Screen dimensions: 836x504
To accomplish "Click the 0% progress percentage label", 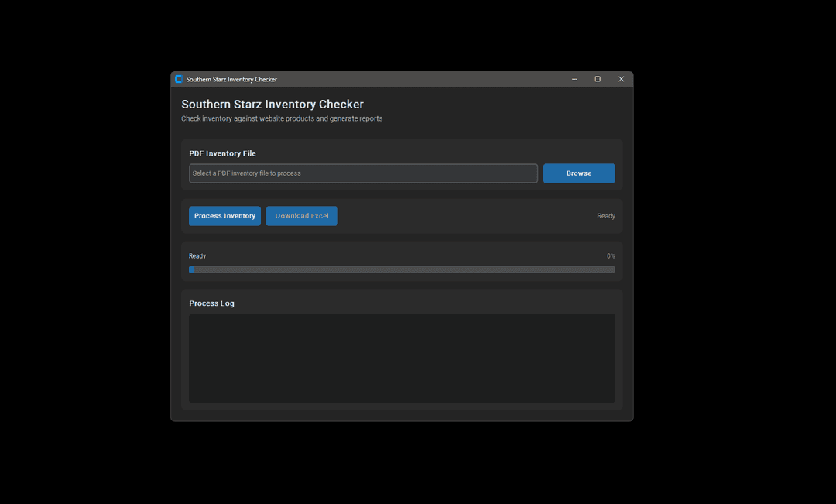I will point(611,256).
